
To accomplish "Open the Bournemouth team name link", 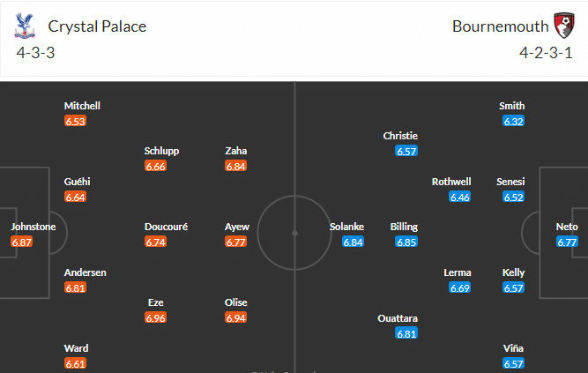I will (x=498, y=26).
